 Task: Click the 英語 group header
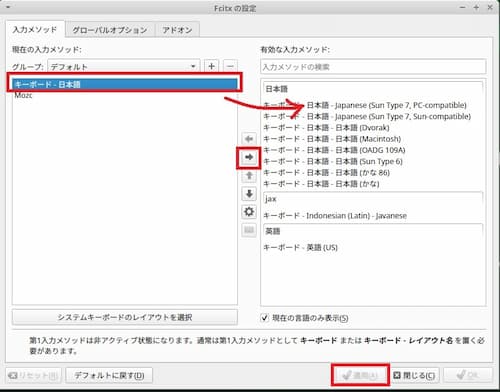(373, 231)
